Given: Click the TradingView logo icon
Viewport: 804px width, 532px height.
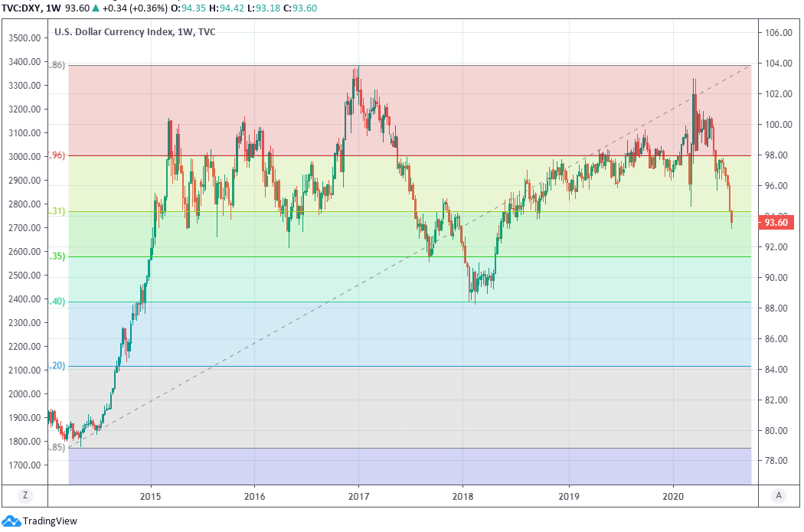Looking at the screenshot, I should click(11, 521).
